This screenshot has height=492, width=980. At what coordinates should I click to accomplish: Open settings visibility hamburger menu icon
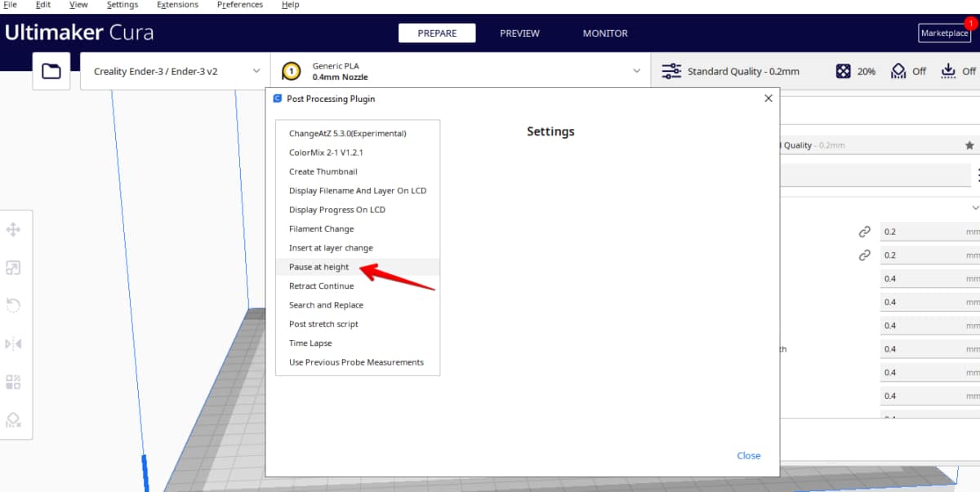(x=978, y=175)
